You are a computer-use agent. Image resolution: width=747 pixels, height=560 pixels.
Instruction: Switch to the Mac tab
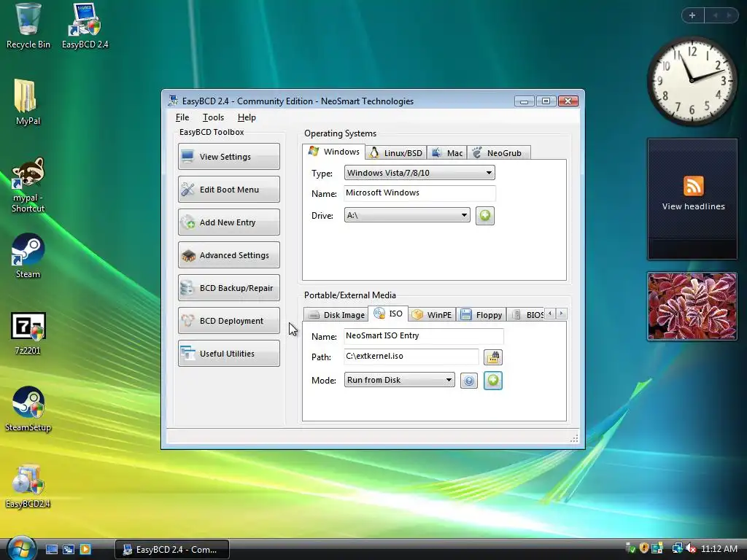click(447, 153)
